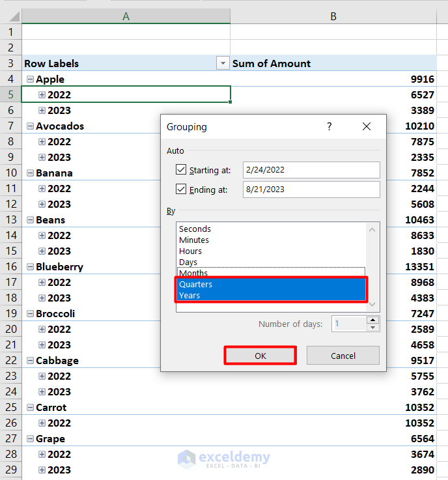The width and height of the screenshot is (448, 480).
Task: Increase Number of days spinner
Action: 372,320
